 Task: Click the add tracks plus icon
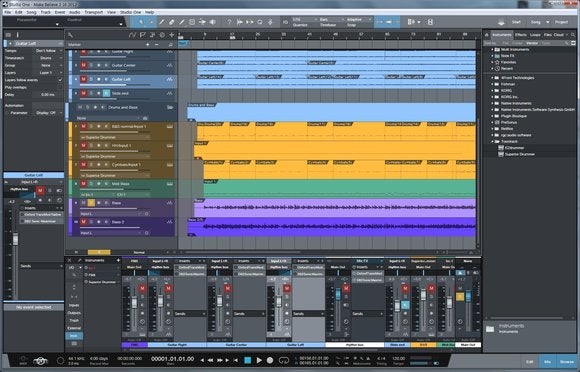point(172,35)
